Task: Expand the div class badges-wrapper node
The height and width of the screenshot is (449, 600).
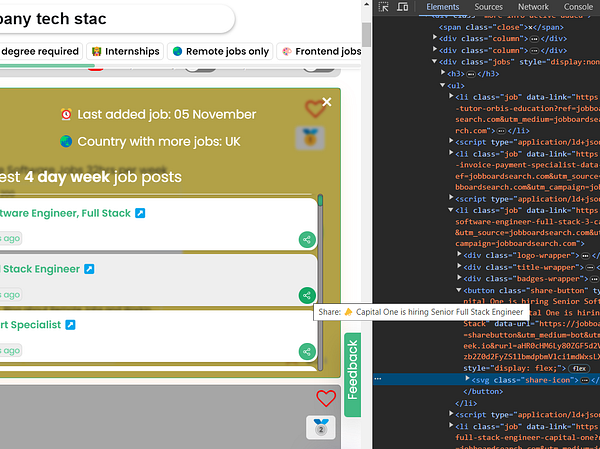Action: coord(459,278)
